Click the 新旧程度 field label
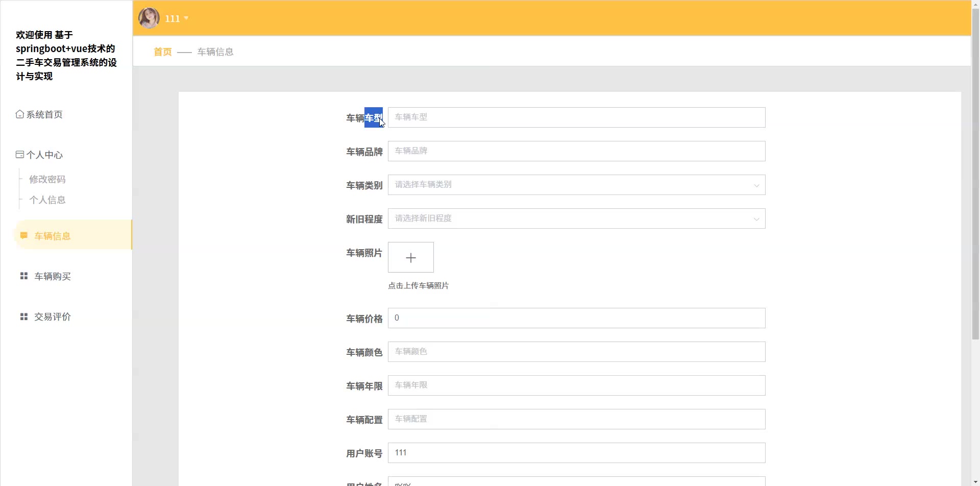 (x=364, y=219)
